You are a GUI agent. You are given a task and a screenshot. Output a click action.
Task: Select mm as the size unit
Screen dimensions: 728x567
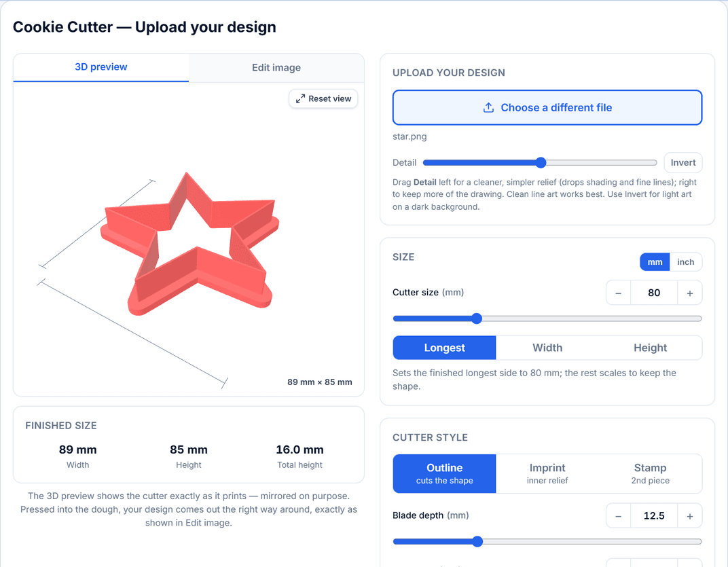[x=655, y=262]
